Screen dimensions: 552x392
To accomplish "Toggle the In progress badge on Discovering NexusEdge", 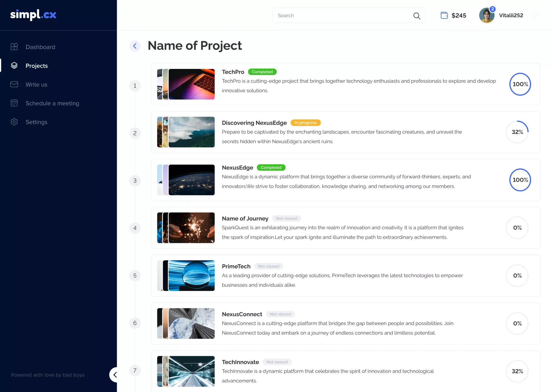I will pos(305,122).
